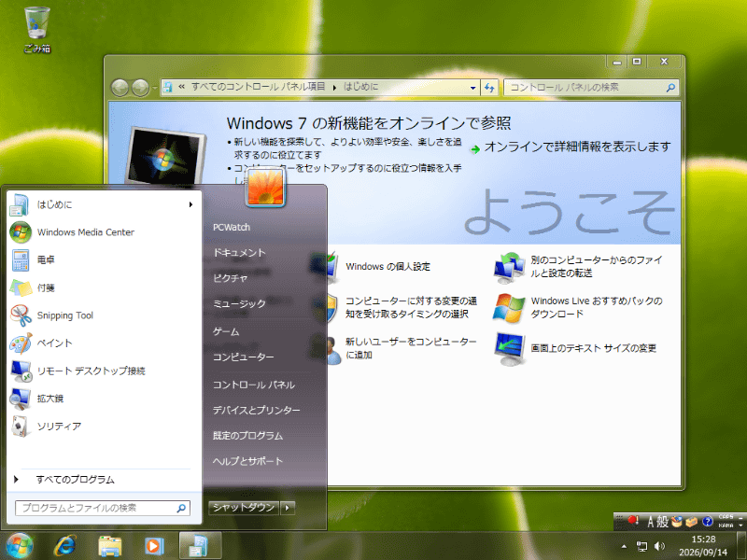Open デバイスとプリンター from Start menu
This screenshot has height=560, width=747.
256,411
